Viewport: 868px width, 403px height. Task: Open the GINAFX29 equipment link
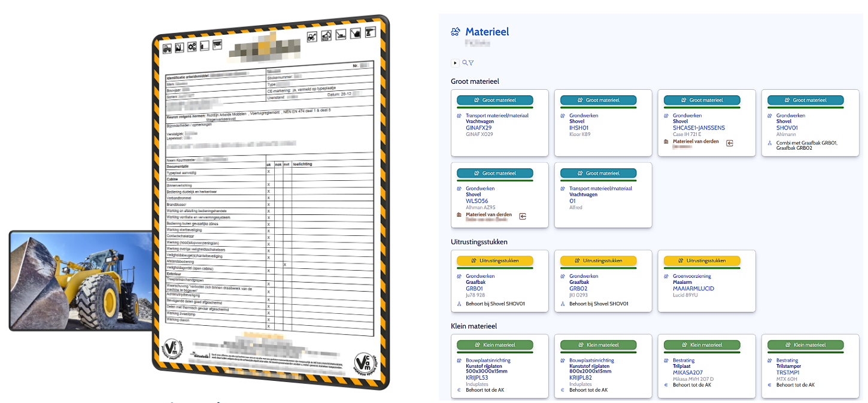tap(478, 128)
